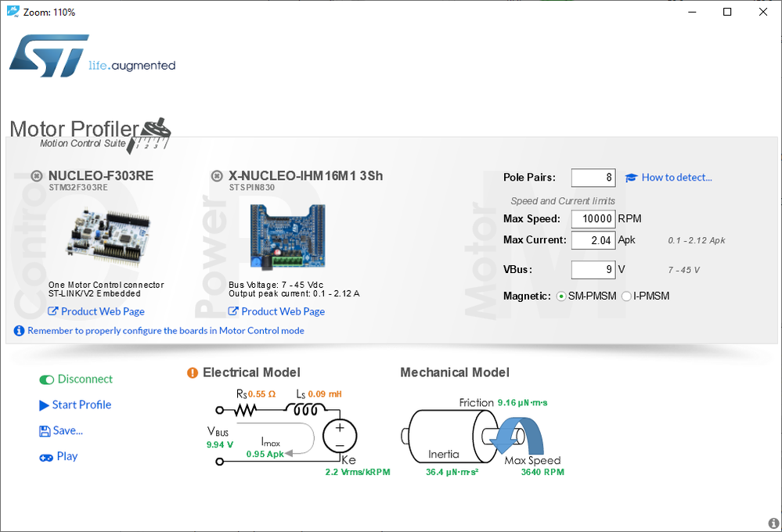The width and height of the screenshot is (782, 532).
Task: Click the Max Speed result '3640 RPM'
Action: point(542,473)
